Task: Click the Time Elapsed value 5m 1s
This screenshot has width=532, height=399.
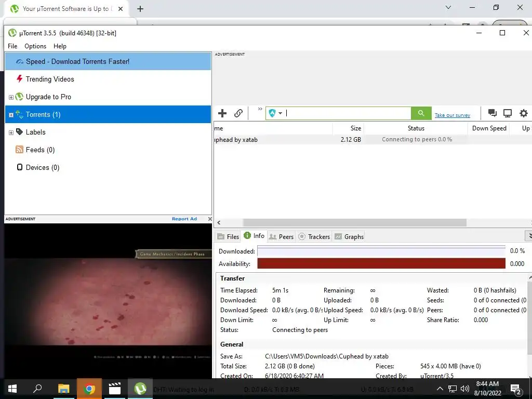Action: [280, 290]
